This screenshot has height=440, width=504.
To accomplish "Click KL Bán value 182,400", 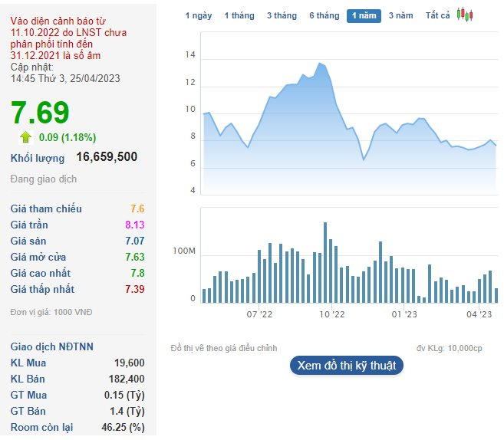I will point(127,379).
